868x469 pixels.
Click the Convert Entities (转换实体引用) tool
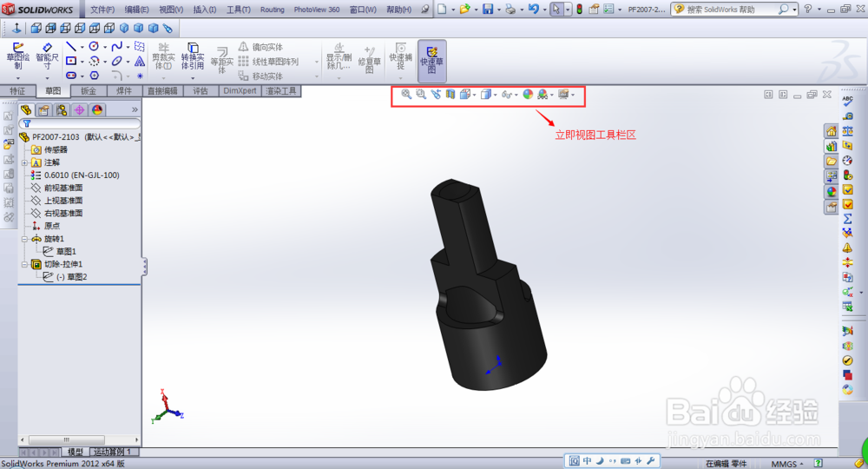click(x=193, y=56)
